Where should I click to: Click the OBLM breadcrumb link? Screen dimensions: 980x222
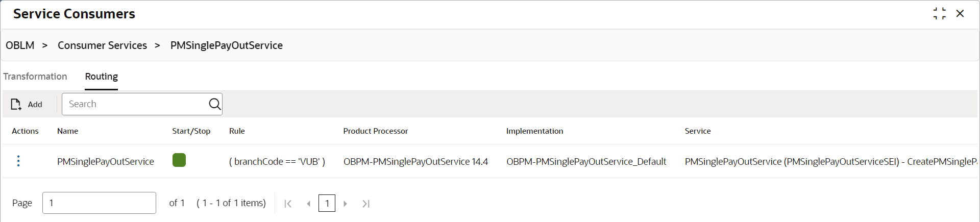(x=20, y=45)
